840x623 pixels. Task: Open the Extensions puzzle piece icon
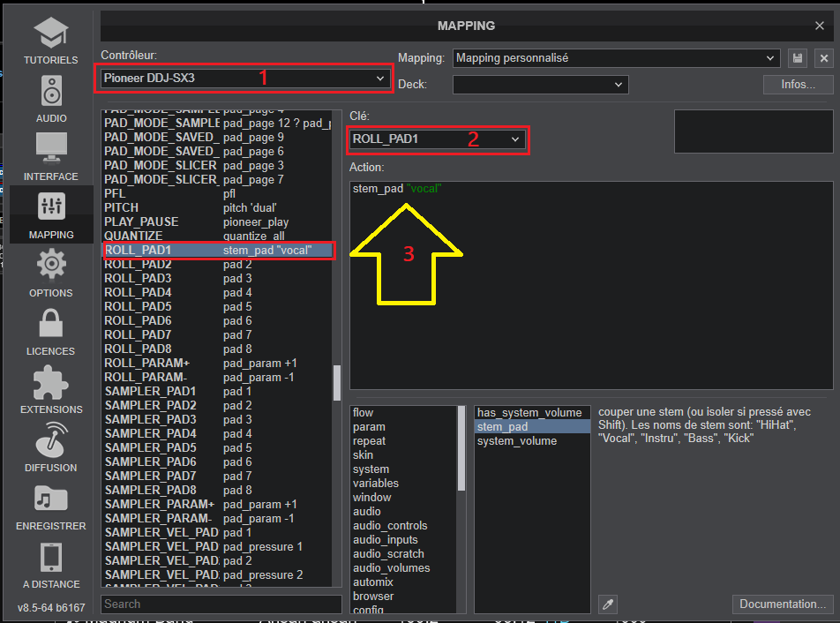(x=51, y=383)
